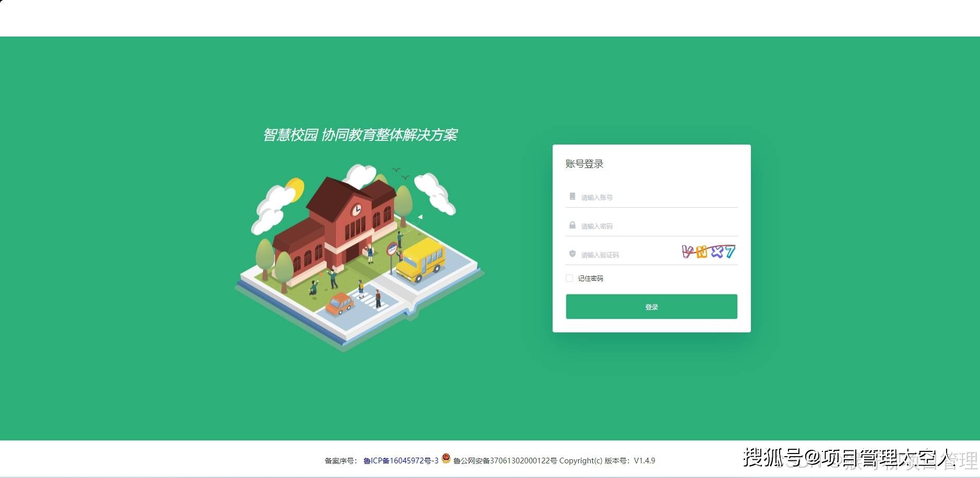980x478 pixels.
Task: Click the round bus stop sign
Action: pos(392,249)
